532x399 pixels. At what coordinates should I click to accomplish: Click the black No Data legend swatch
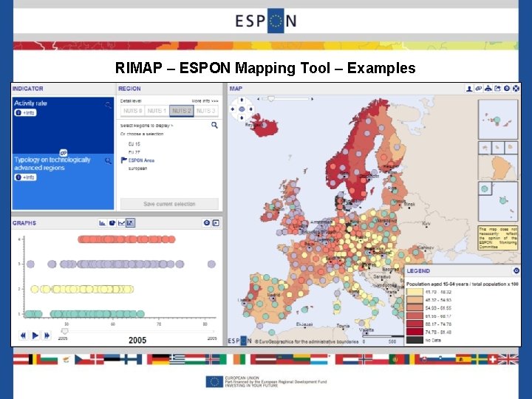[x=415, y=340]
